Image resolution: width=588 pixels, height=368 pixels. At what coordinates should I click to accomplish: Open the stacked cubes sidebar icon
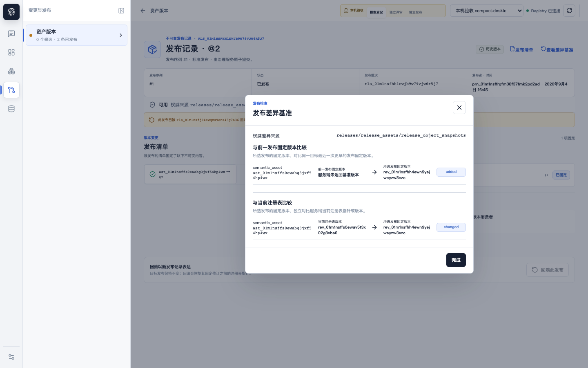point(11,71)
